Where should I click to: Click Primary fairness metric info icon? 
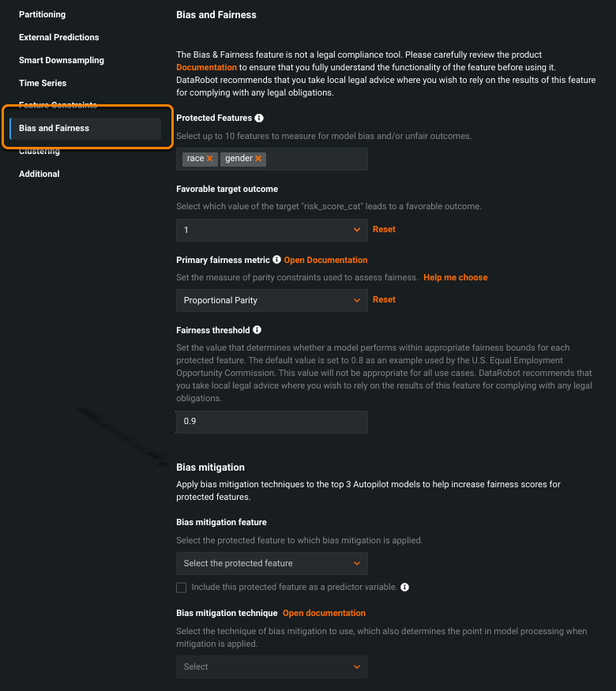coord(276,260)
